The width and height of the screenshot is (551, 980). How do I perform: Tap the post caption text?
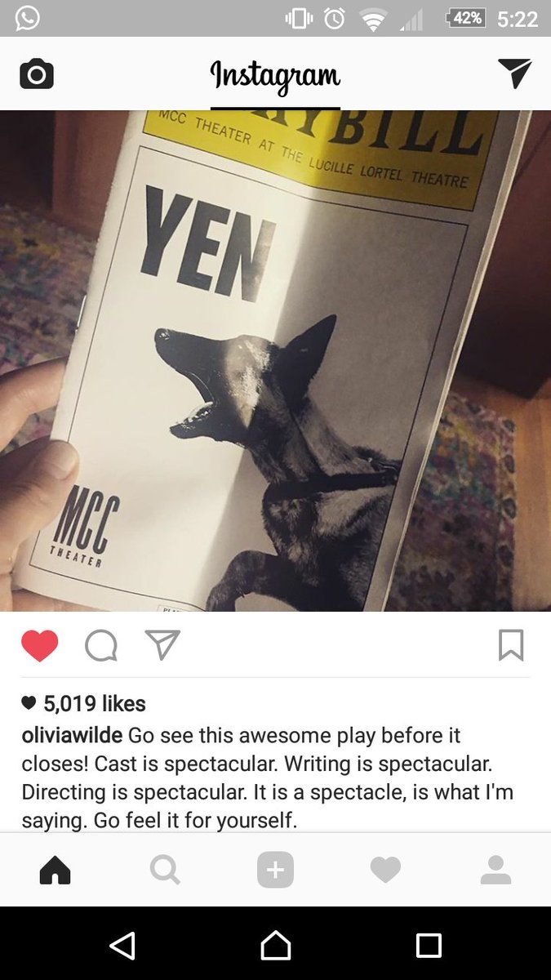tap(268, 777)
